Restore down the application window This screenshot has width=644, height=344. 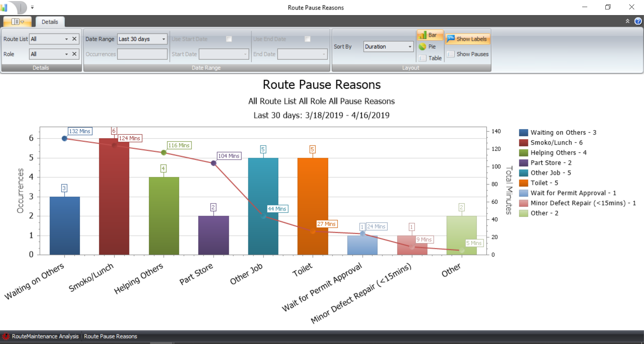point(608,7)
